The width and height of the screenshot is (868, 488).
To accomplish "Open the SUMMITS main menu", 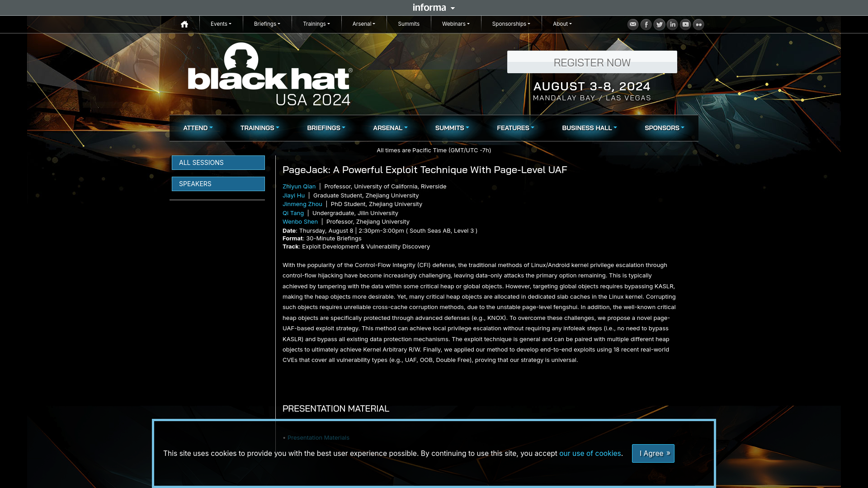I will [x=452, y=128].
